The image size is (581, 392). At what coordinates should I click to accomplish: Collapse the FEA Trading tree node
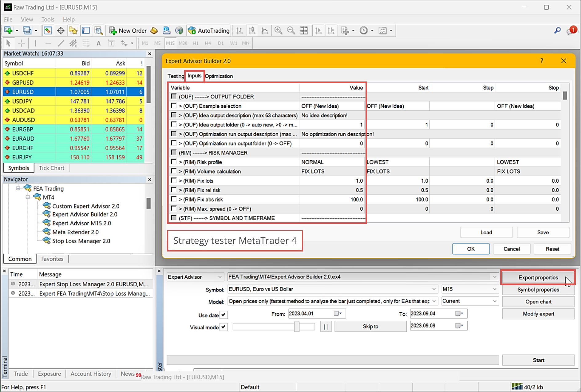[18, 188]
